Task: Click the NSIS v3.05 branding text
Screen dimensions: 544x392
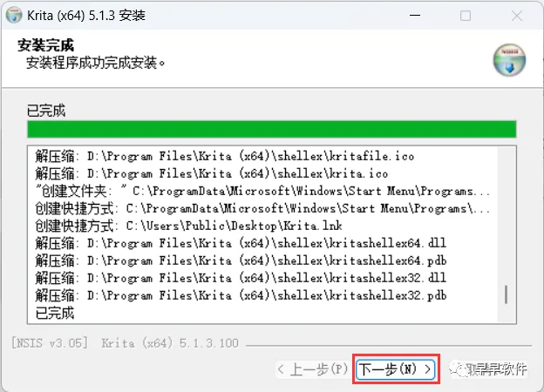Action: pos(50,343)
